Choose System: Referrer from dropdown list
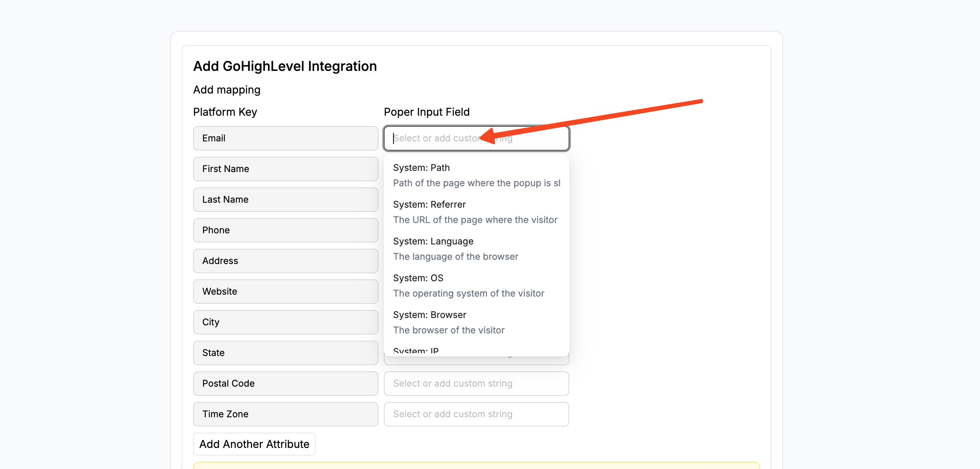 point(477,212)
